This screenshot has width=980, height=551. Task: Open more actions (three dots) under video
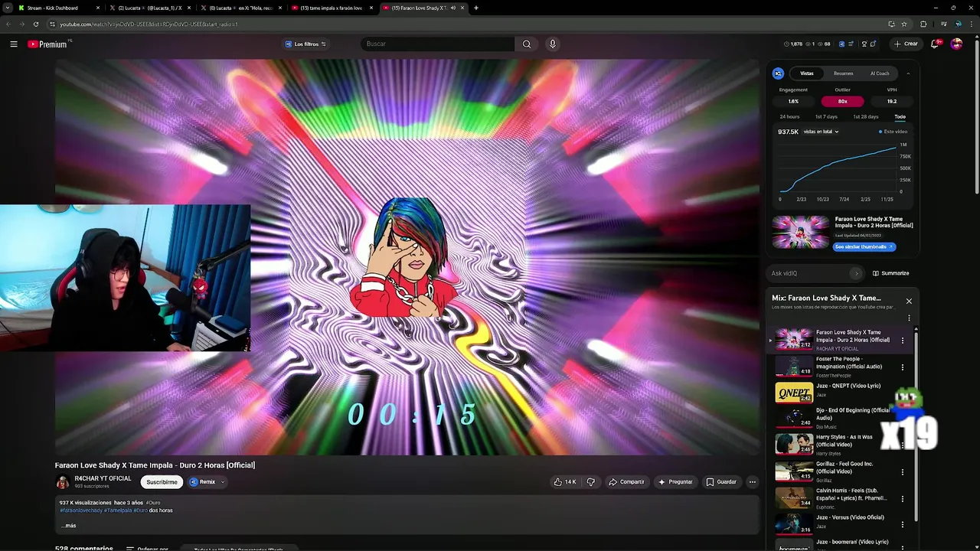753,482
